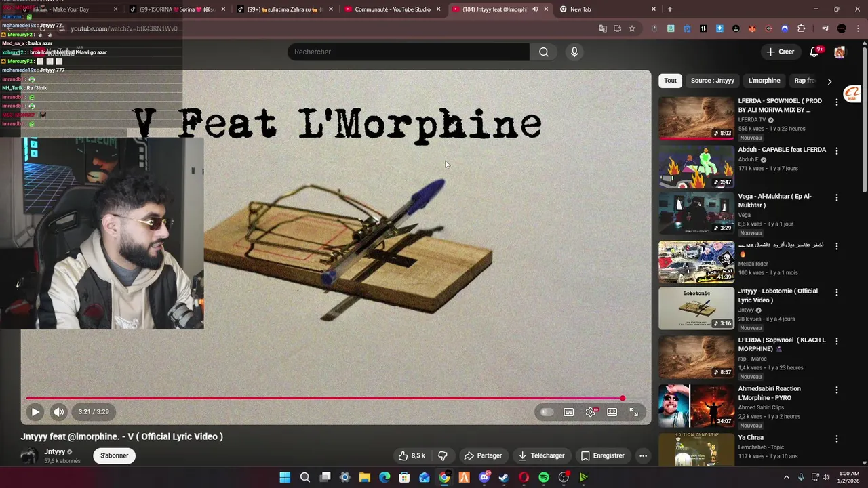This screenshot has width=868, height=488.
Task: Open the YouTube account avatar menu
Action: [840, 52]
